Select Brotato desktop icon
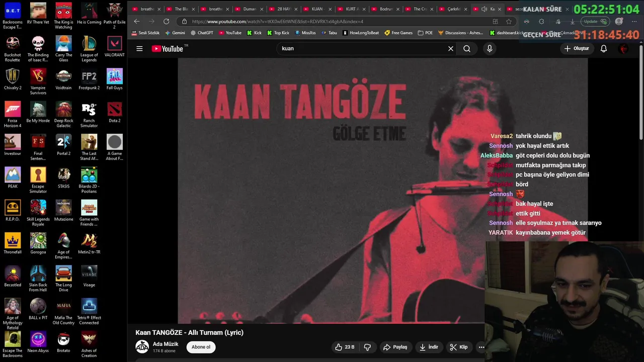This screenshot has height=362, width=644. point(63,342)
